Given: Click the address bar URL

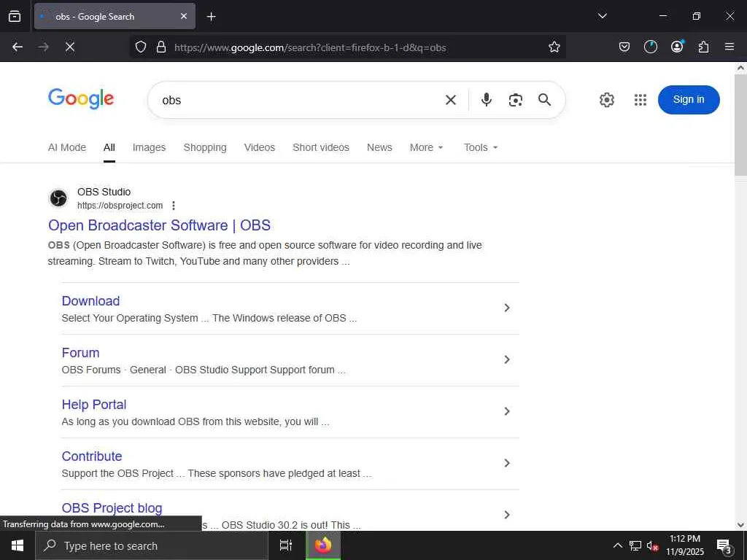Looking at the screenshot, I should (310, 47).
